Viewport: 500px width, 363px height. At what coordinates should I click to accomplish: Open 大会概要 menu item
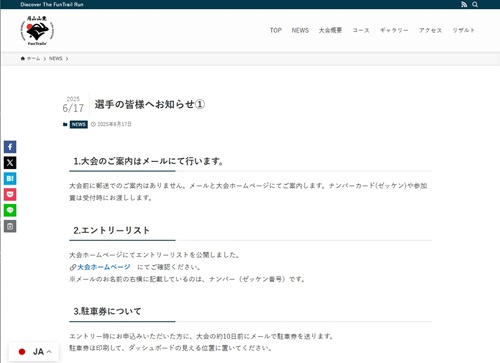330,30
